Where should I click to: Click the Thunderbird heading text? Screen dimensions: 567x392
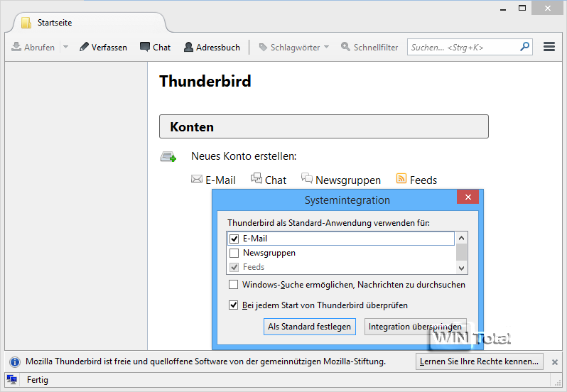(205, 81)
